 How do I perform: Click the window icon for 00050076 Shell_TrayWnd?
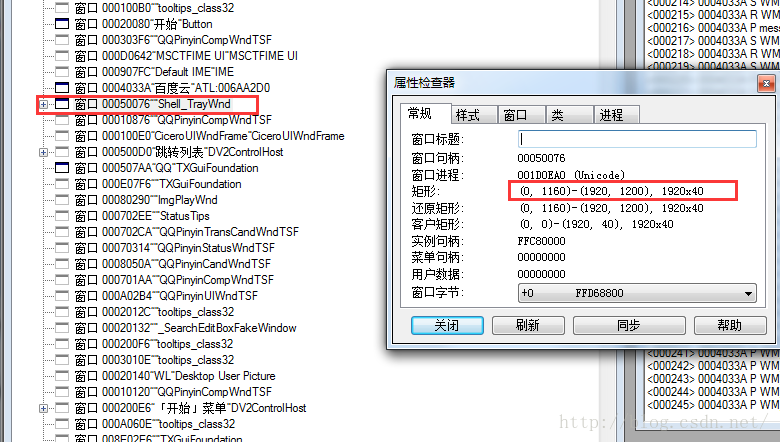pos(62,104)
